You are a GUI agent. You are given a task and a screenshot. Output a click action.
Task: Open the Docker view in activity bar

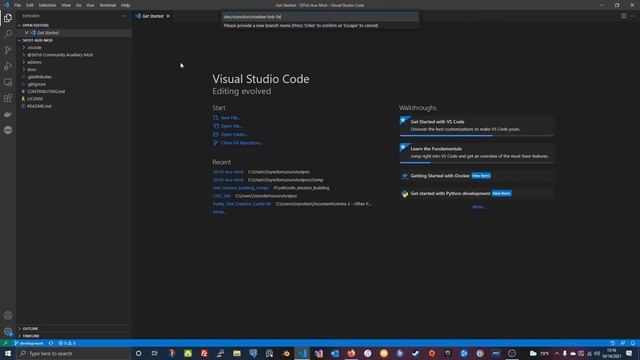pyautogui.click(x=8, y=114)
